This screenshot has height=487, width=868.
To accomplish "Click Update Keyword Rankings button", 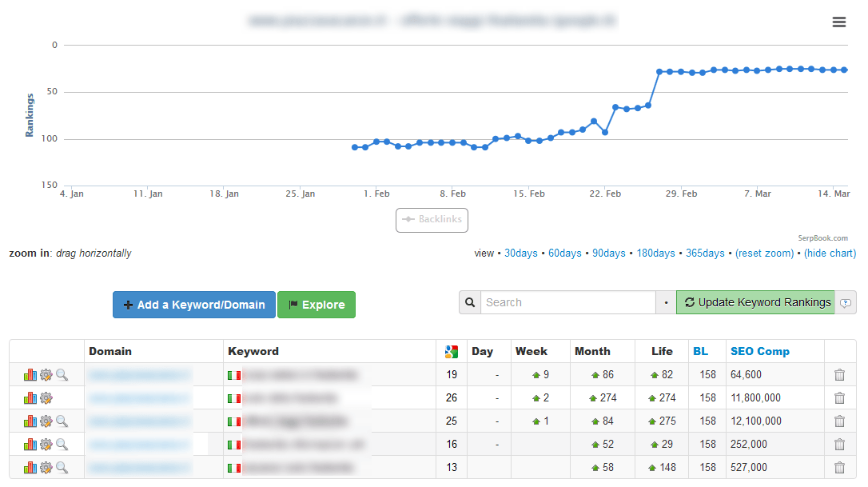I will click(755, 302).
